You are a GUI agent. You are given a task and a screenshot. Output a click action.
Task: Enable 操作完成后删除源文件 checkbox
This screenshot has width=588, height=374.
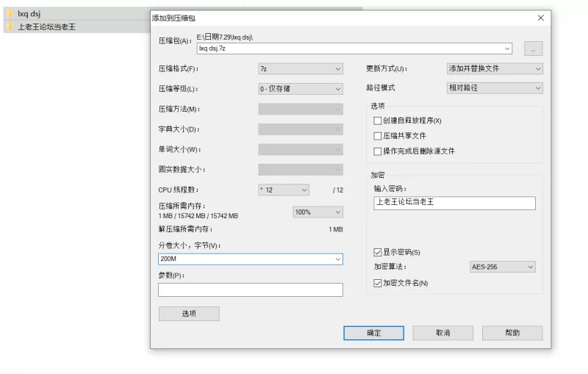tap(377, 151)
